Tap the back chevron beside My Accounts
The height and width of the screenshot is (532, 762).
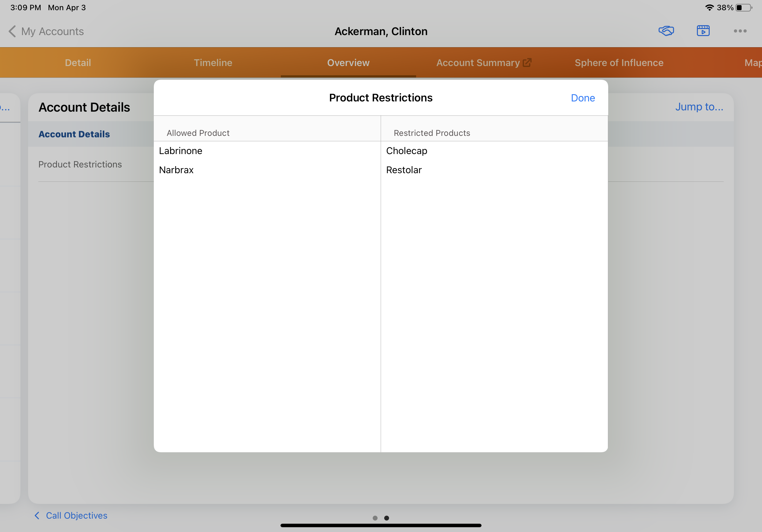(12, 32)
